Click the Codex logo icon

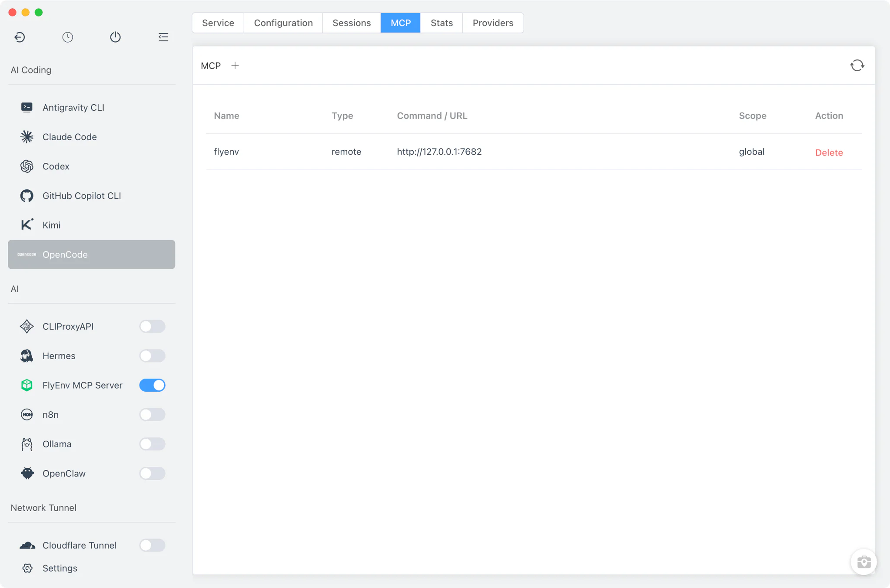(x=27, y=166)
